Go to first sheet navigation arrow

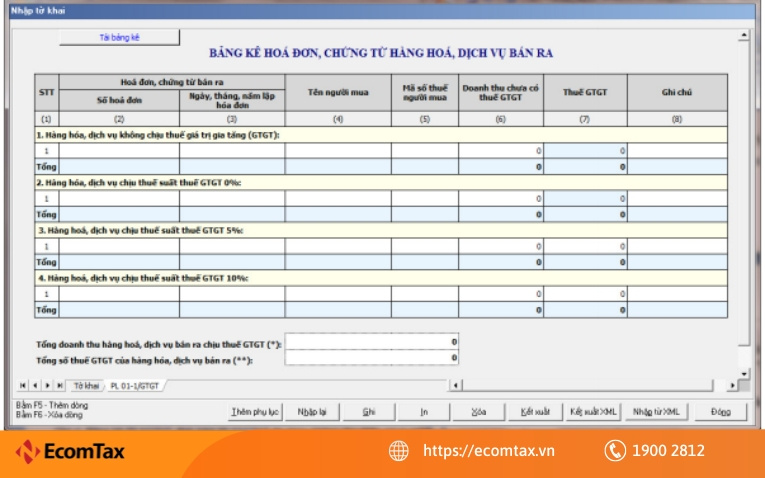[22, 385]
